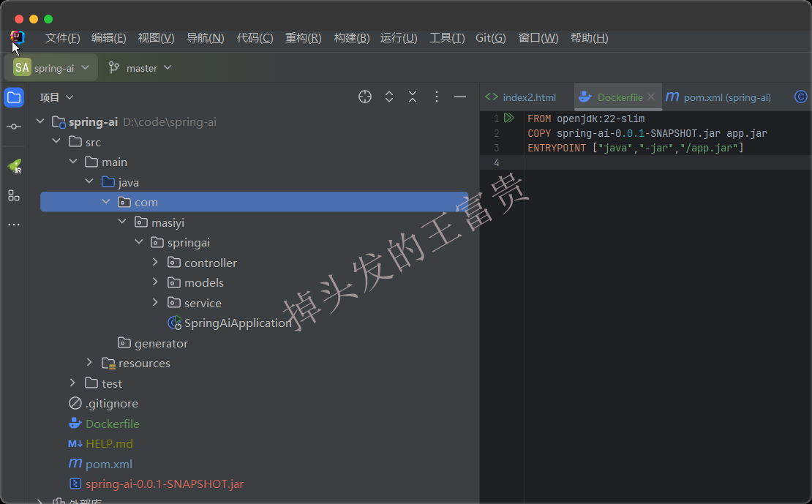The width and height of the screenshot is (812, 504).
Task: Select HELP.md in project tree
Action: click(x=109, y=444)
